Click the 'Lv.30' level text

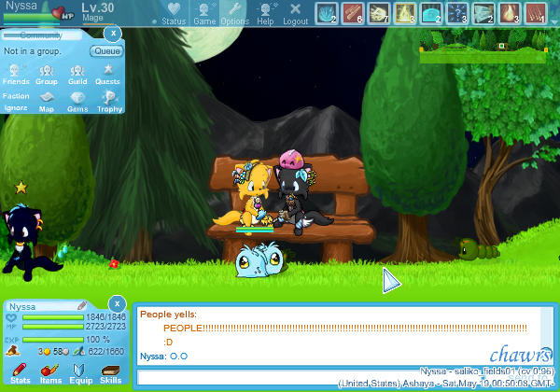point(97,7)
